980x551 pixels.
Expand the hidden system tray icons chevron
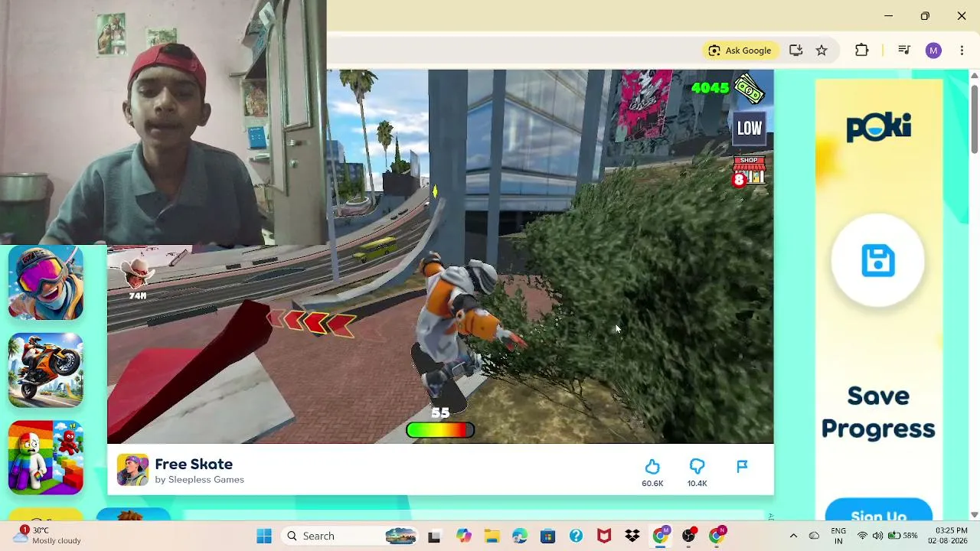click(793, 536)
